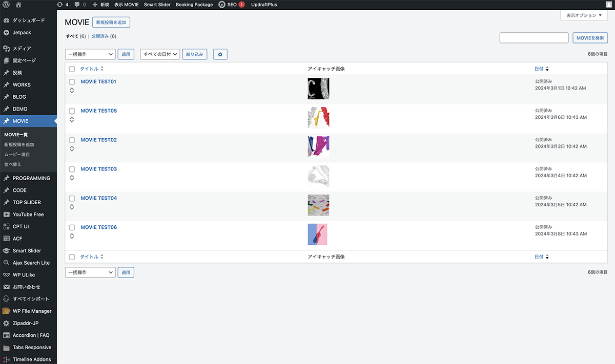This screenshot has width=615, height=364.
Task: Click the SEO alert icon in admin bar
Action: tap(241, 5)
